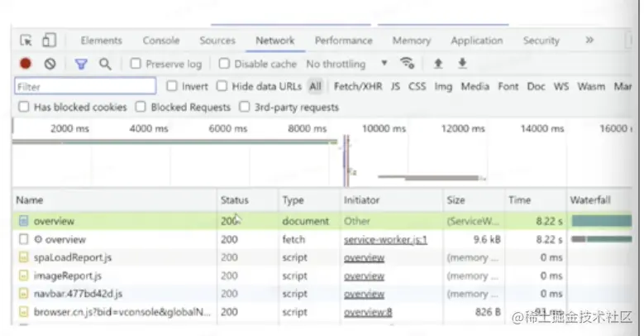Image resolution: width=644 pixels, height=336 pixels.
Task: Expand the more tabs chevron
Action: 589,40
